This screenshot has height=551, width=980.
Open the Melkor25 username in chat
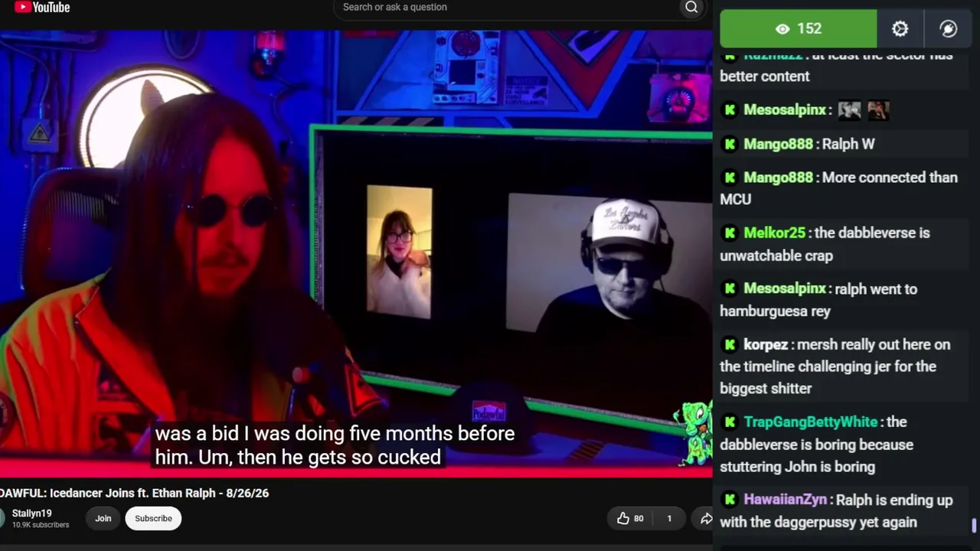[x=774, y=233]
